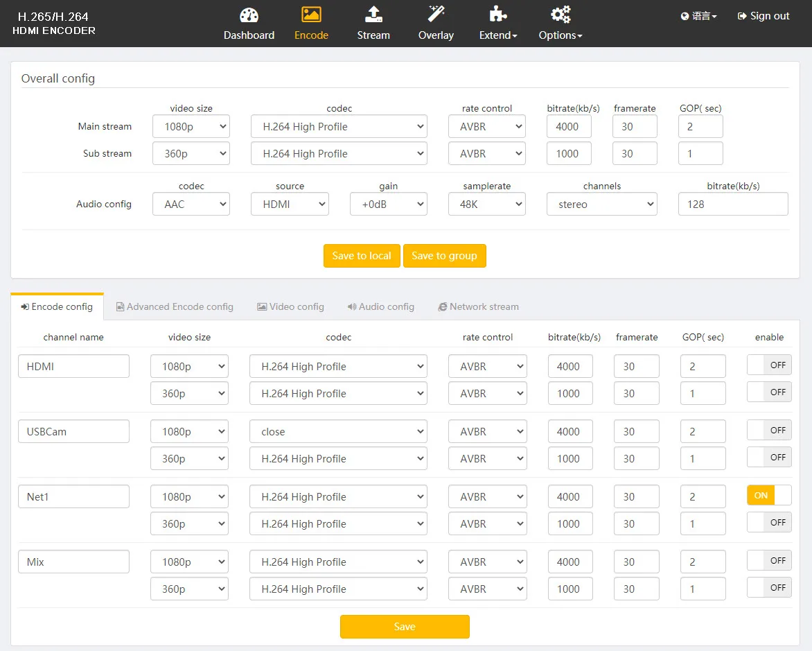Enable the HDMI 1080p stream toggle
This screenshot has width=812, height=651.
[x=768, y=365]
